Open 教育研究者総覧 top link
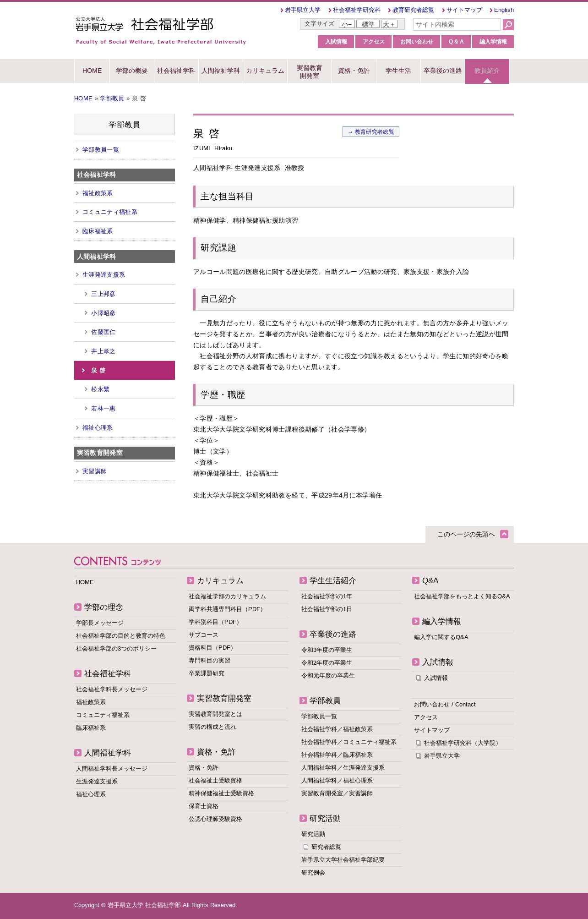 [413, 10]
